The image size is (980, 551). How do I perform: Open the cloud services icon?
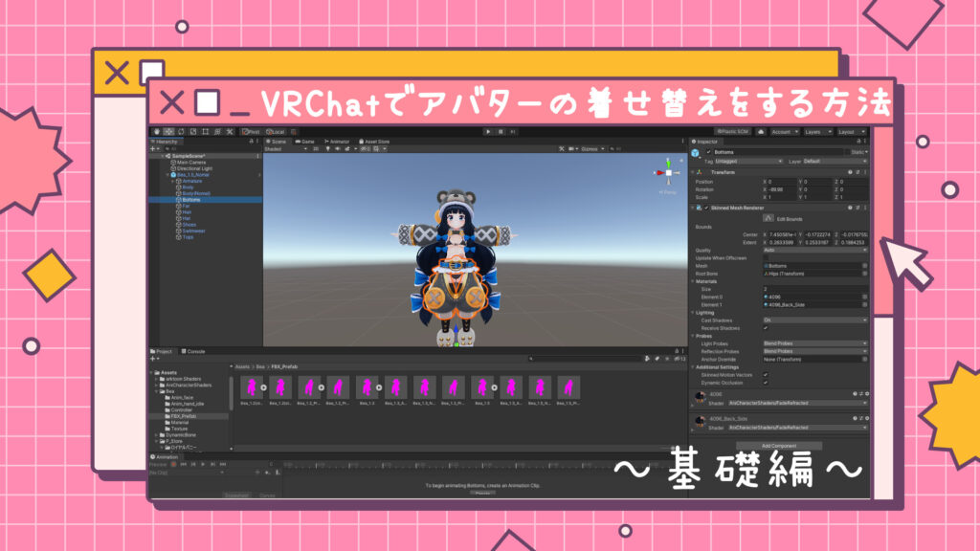pyautogui.click(x=761, y=132)
